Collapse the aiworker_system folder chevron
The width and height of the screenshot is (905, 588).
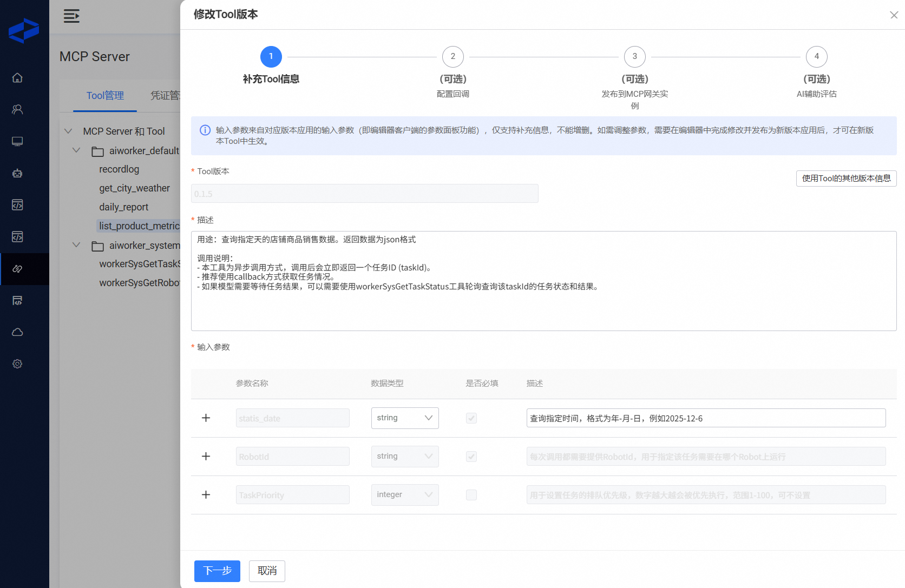[x=76, y=245]
